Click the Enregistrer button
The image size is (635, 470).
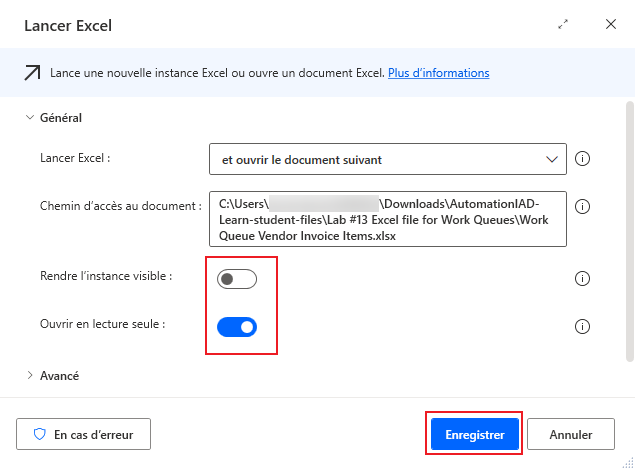pos(475,434)
